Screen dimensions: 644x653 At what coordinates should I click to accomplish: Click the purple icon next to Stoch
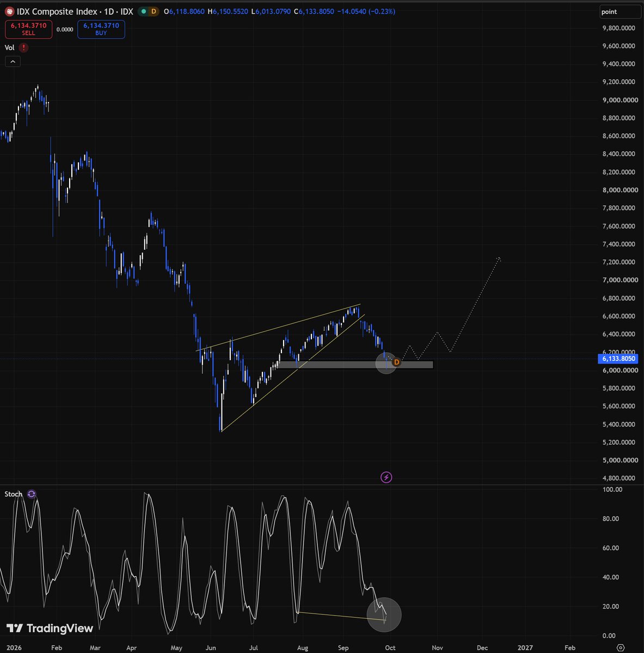(32, 494)
